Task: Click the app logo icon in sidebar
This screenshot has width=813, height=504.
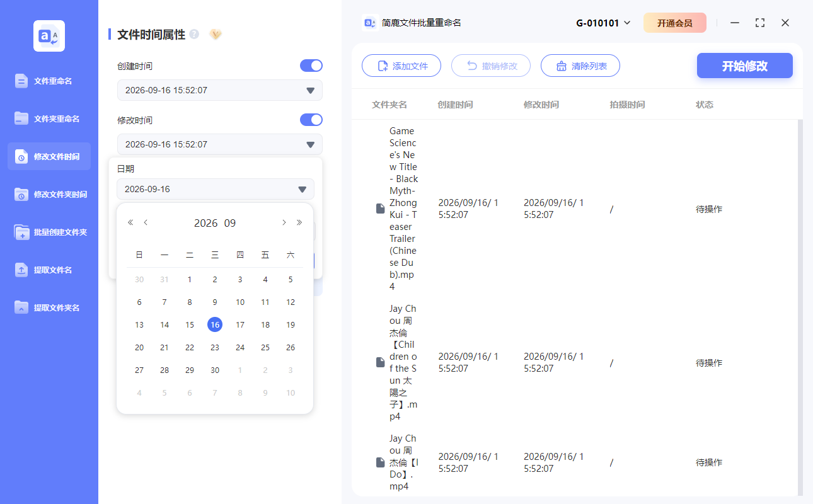Action: coord(49,36)
